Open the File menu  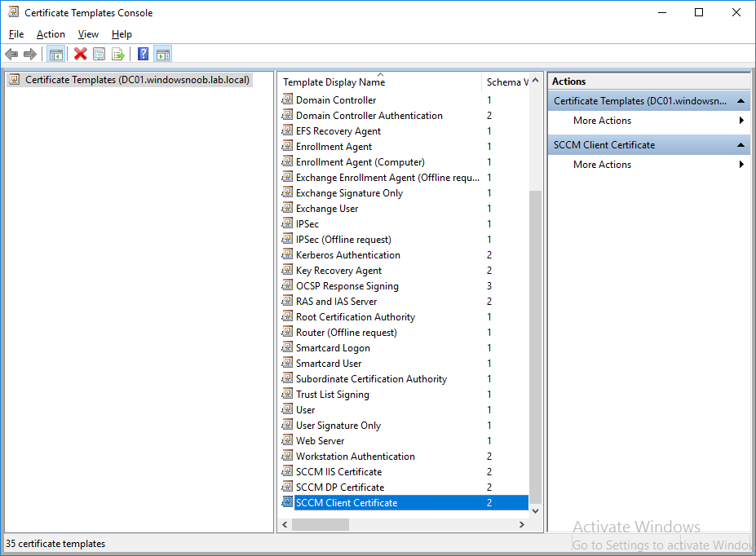(16, 34)
